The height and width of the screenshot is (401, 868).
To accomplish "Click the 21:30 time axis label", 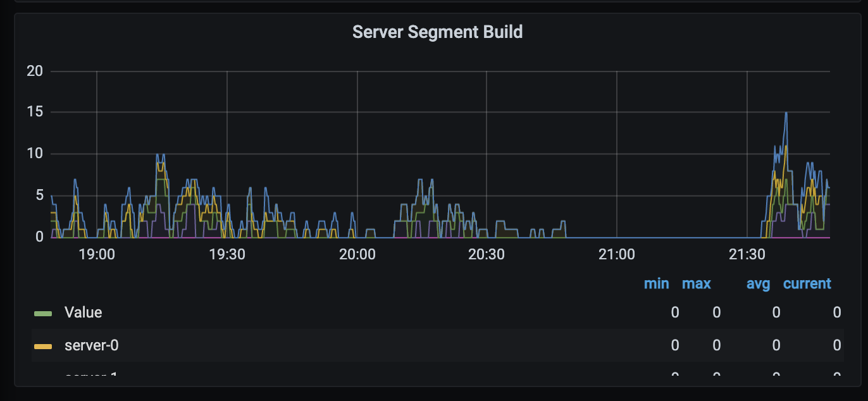I will pos(747,255).
